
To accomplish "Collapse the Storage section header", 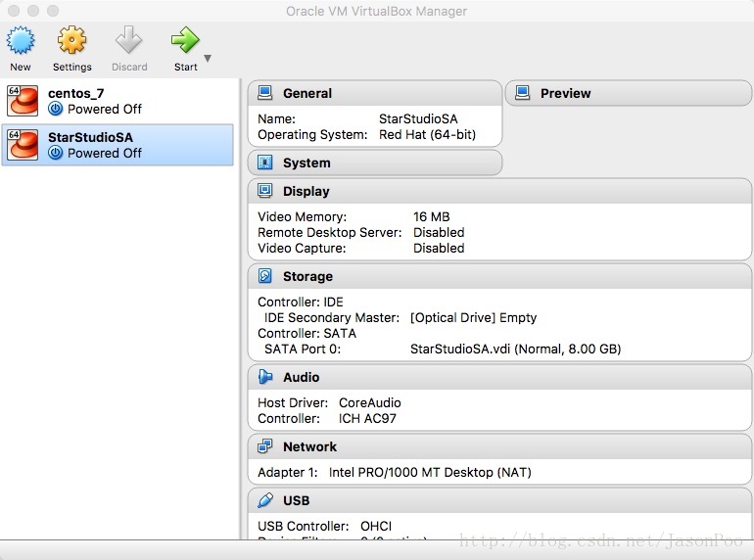I will [x=499, y=276].
